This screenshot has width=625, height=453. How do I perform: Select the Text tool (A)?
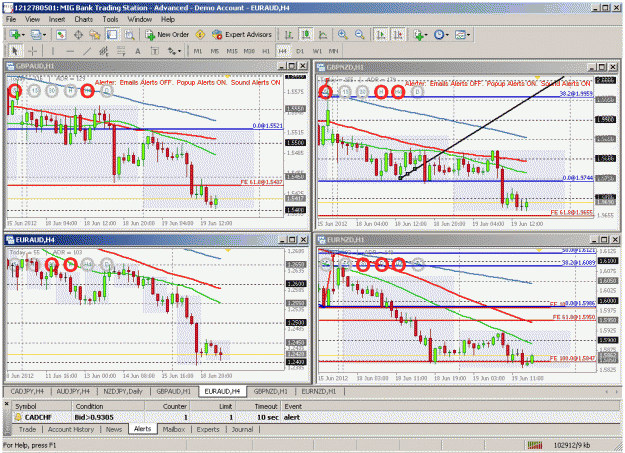[x=138, y=51]
